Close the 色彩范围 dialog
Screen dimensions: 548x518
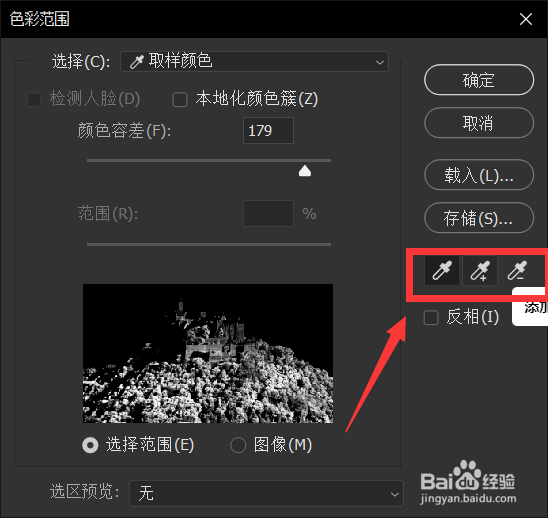click(x=526, y=19)
